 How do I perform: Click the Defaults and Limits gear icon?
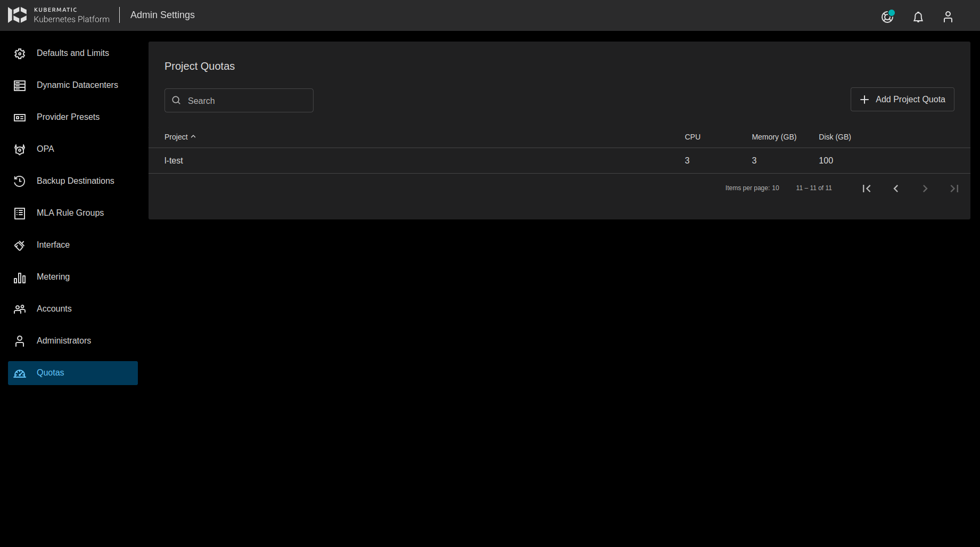(20, 54)
